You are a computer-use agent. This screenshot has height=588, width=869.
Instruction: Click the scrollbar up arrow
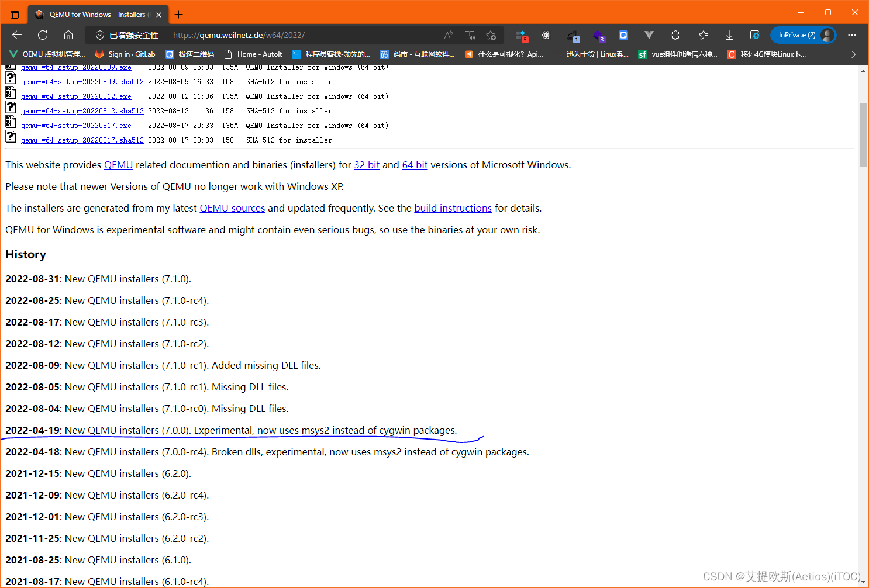(x=863, y=70)
